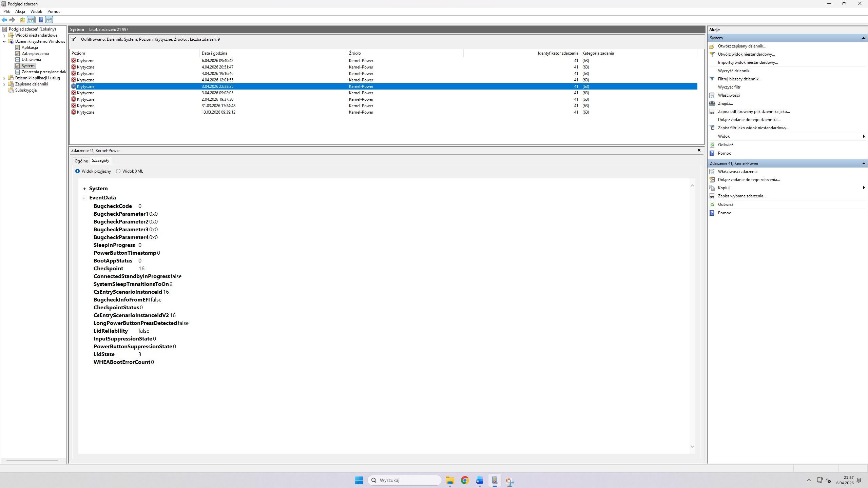Click the blue help toolbar icon
The image size is (868, 488).
(41, 20)
